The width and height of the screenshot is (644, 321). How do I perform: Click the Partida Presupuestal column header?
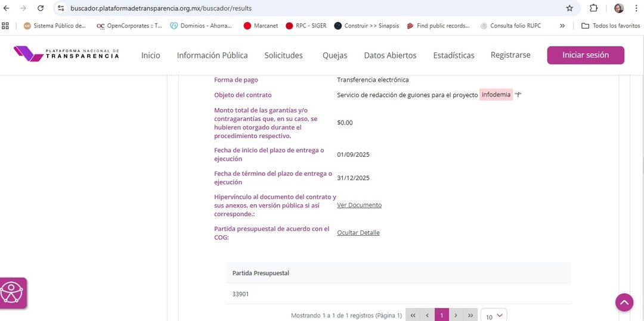click(261, 273)
